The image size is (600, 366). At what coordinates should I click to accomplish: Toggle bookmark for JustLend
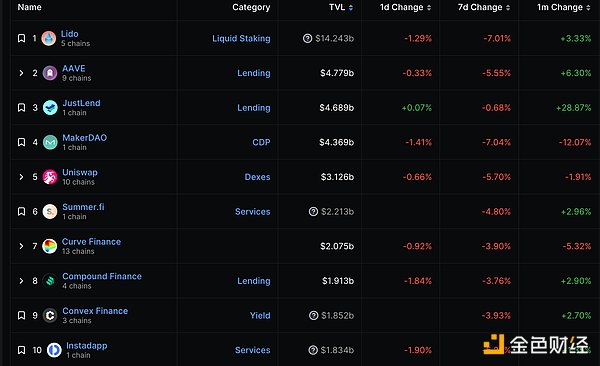21,108
